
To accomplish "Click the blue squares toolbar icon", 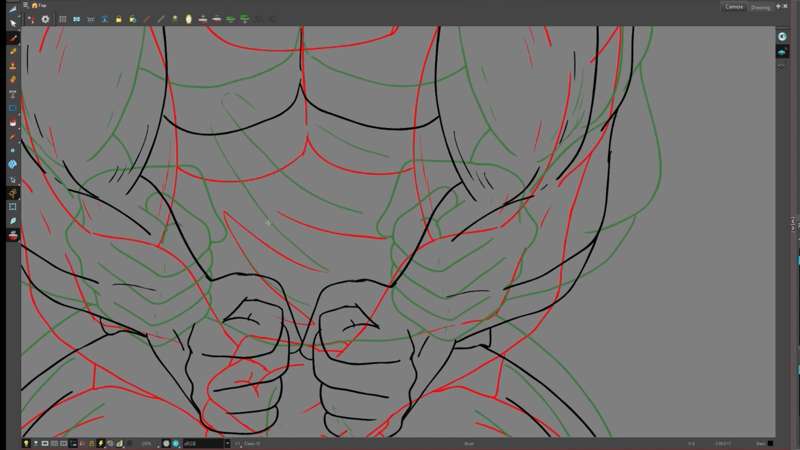I will pos(77,19).
